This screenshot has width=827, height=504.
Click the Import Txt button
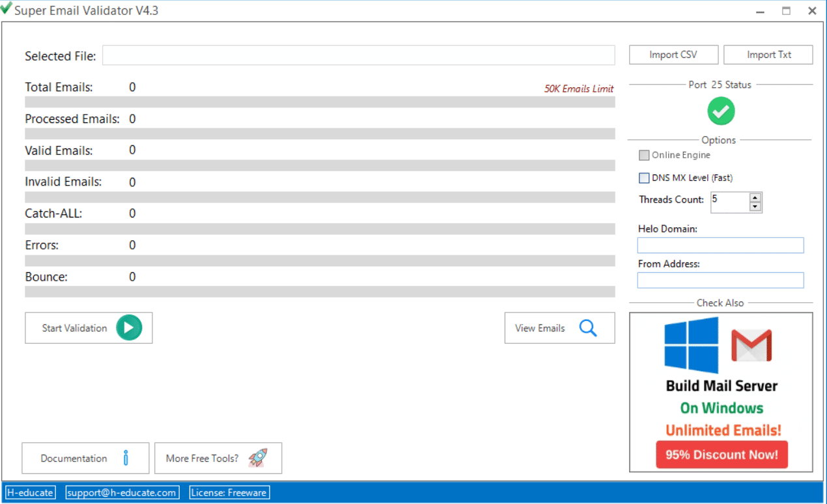coord(768,55)
